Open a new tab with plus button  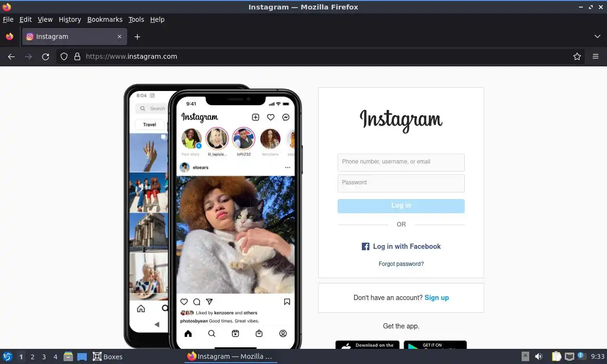tap(137, 36)
